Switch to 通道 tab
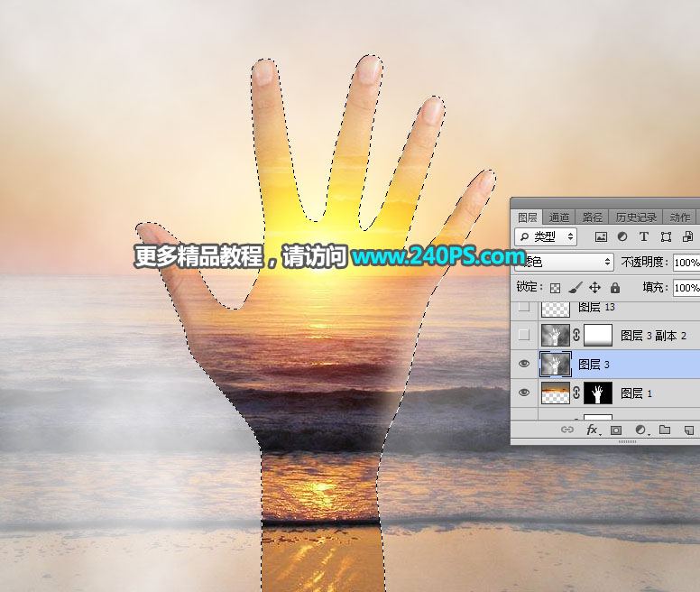This screenshot has height=592, width=700. (559, 217)
